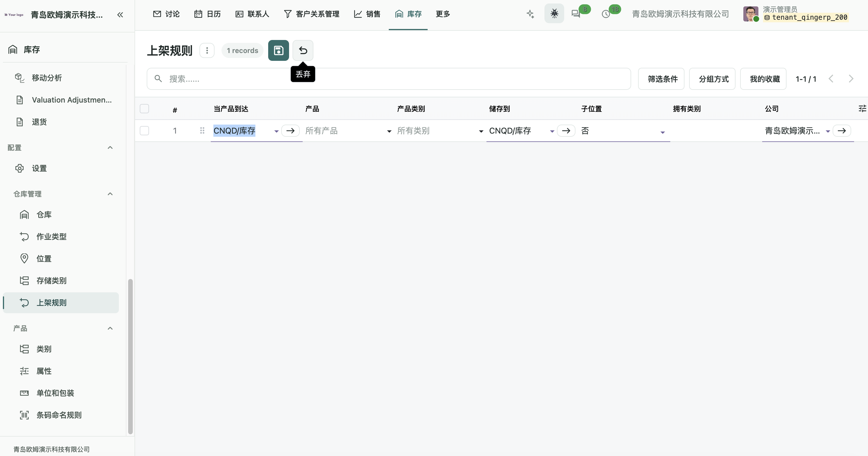868x456 pixels.
Task: Click the search input field 搜索
Action: [389, 79]
